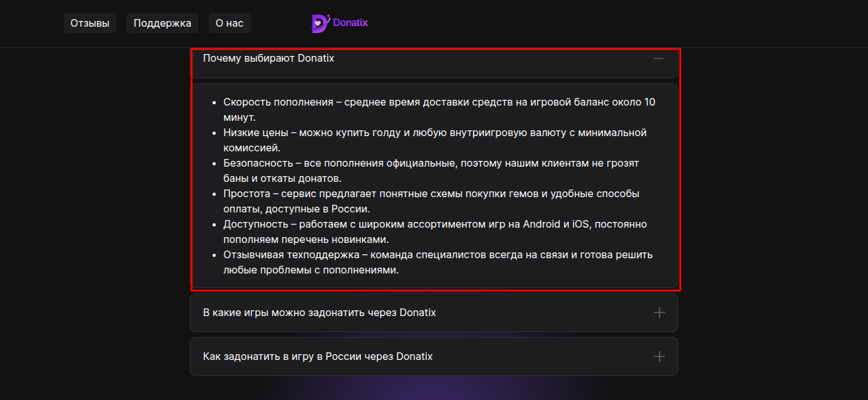
Task: Expand Как задонатить в игру в России
Action: tap(434, 357)
